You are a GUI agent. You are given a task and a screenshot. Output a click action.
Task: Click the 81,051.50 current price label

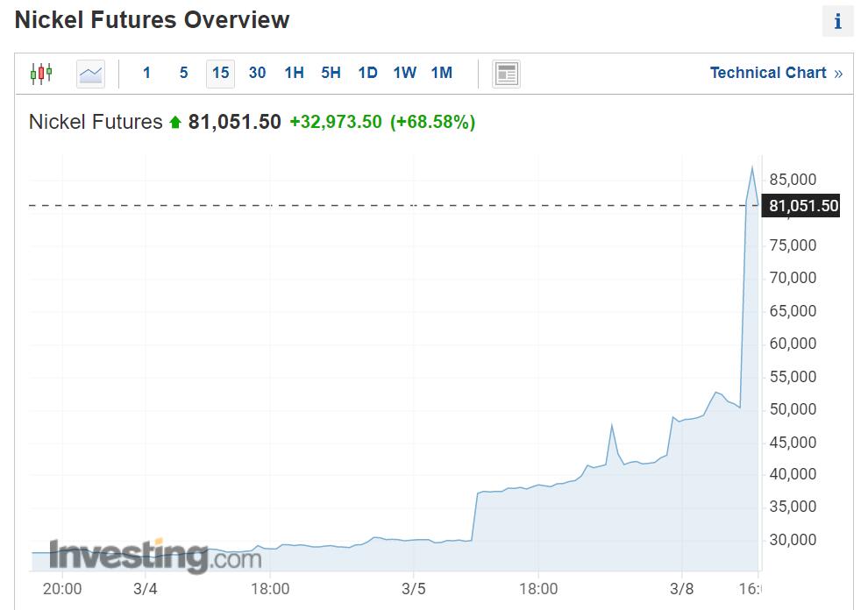(x=803, y=207)
